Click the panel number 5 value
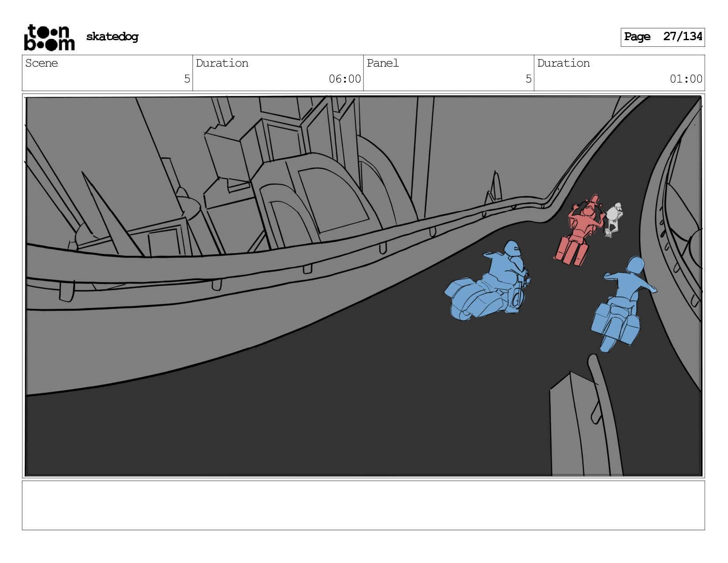Screen dimensions: 728x563 [x=528, y=79]
